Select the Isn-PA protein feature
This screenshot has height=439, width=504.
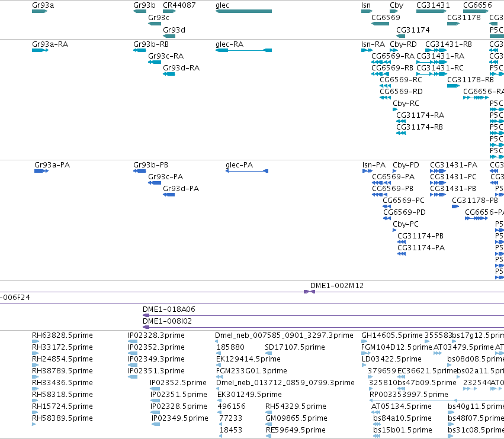[x=367, y=171]
